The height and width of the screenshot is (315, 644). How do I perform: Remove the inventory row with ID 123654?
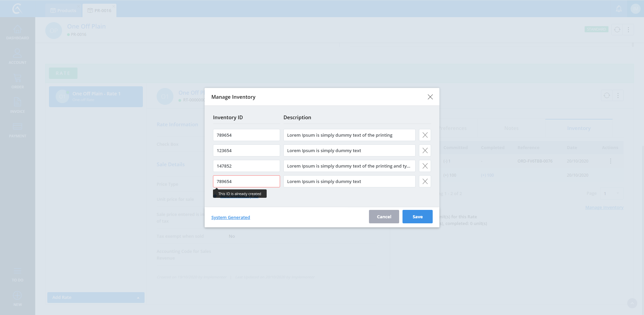click(425, 150)
